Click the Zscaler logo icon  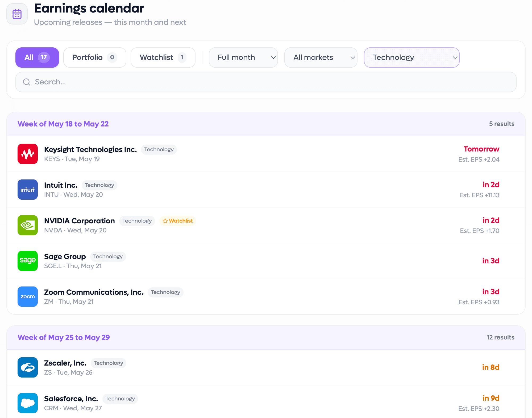pyautogui.click(x=28, y=367)
